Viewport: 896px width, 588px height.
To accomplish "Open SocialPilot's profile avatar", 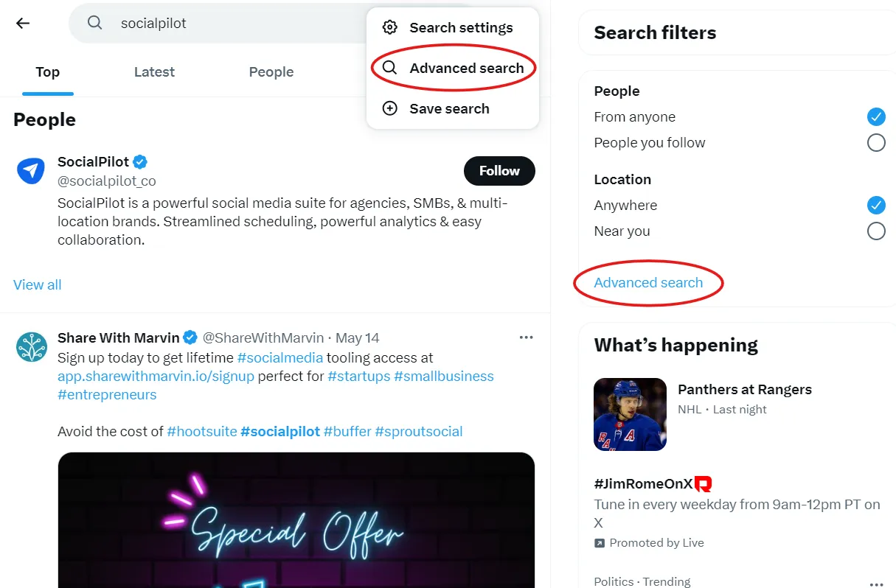I will (x=31, y=171).
